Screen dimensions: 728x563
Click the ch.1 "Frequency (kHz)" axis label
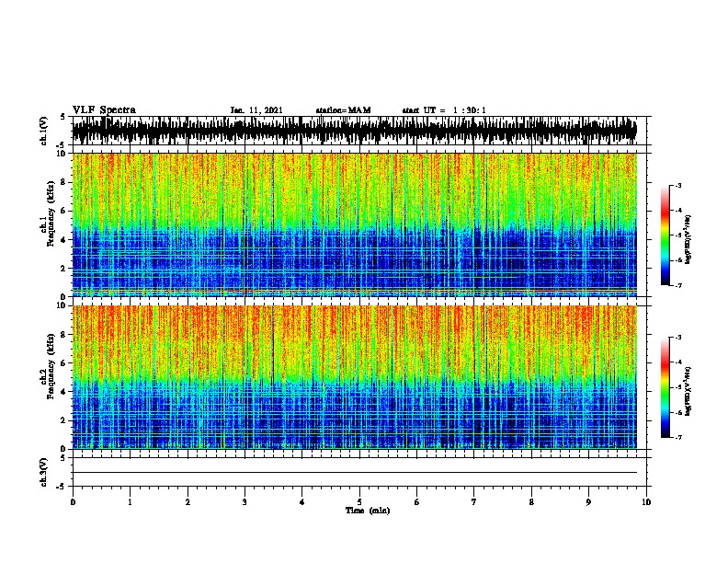[x=51, y=213]
